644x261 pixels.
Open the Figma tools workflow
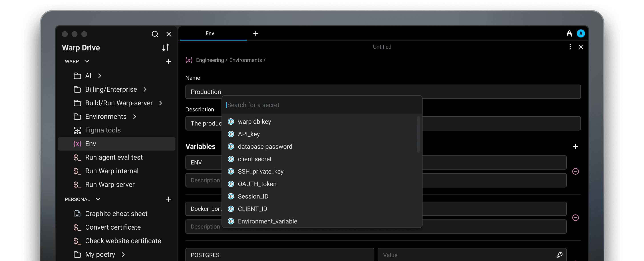(103, 130)
